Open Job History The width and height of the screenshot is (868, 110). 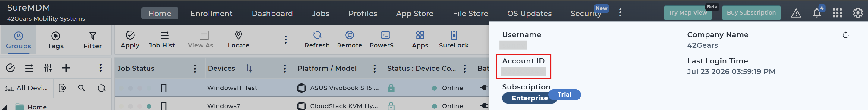click(164, 40)
